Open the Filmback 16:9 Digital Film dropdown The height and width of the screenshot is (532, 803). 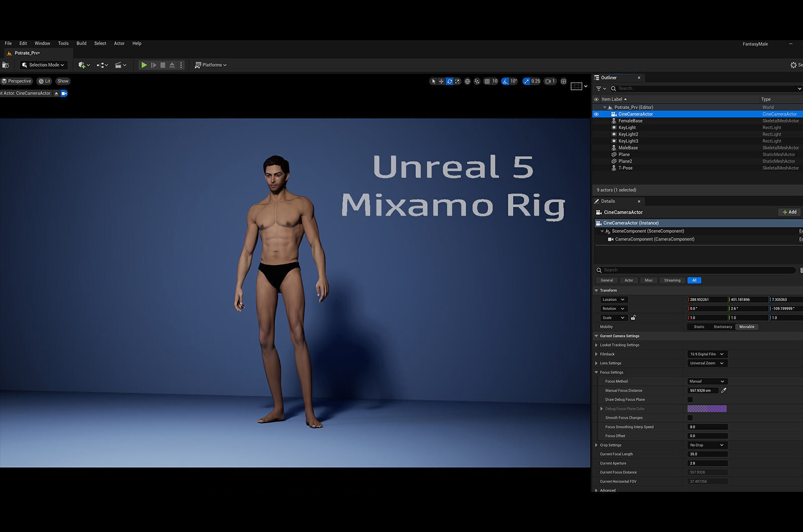[x=707, y=354]
